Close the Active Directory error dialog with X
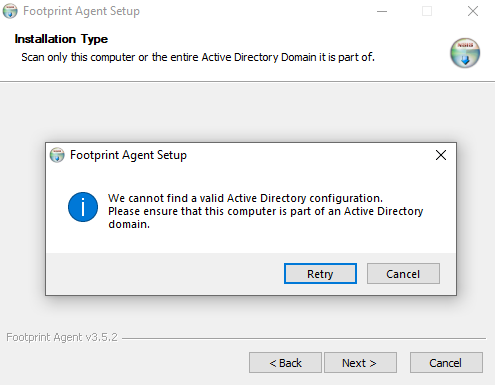The width and height of the screenshot is (495, 385). [x=441, y=155]
